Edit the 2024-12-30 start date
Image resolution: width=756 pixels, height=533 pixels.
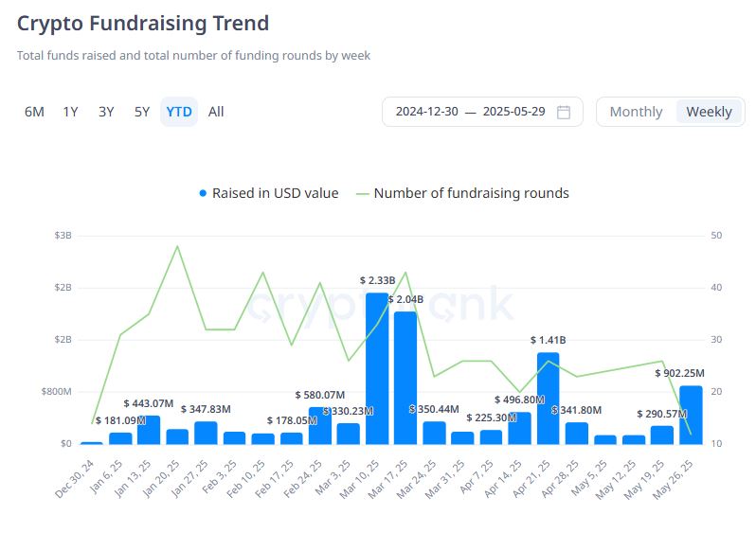pos(426,112)
